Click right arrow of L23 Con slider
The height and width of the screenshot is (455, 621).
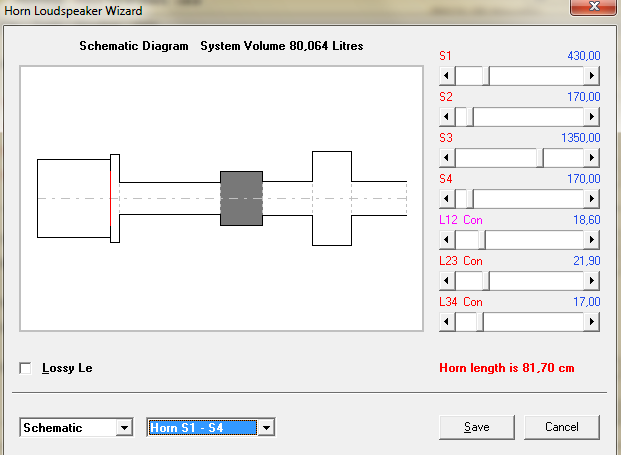pos(591,281)
